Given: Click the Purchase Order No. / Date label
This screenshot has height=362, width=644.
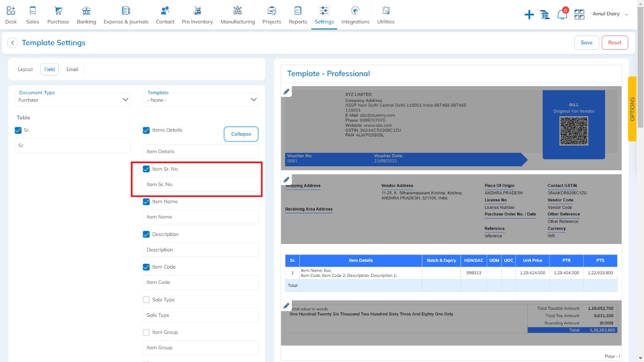Looking at the screenshot, I should [x=510, y=214].
